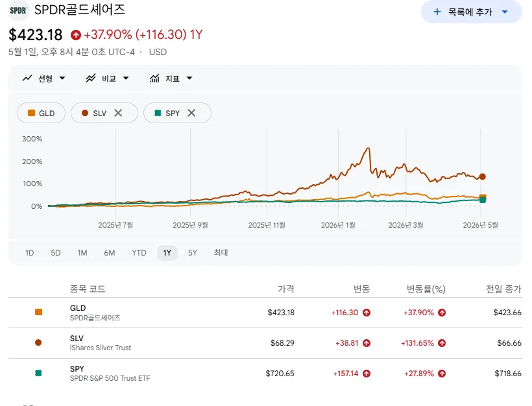Click SLV endpoint marker on chart
Viewport: 532px width, 406px height.
point(483,176)
